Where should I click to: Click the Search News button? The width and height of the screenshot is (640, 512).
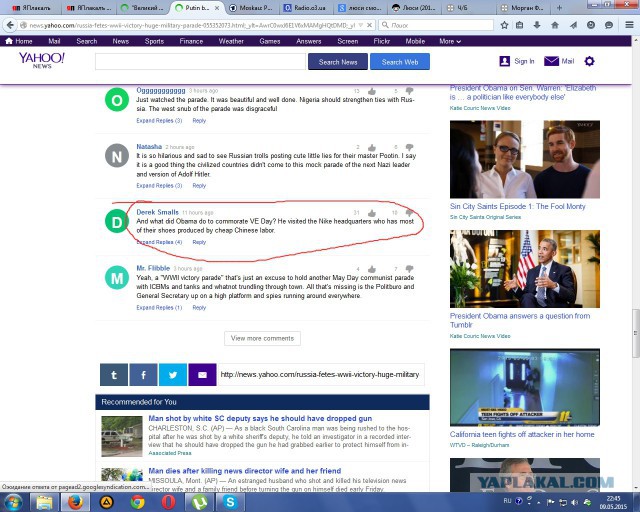pos(338,62)
